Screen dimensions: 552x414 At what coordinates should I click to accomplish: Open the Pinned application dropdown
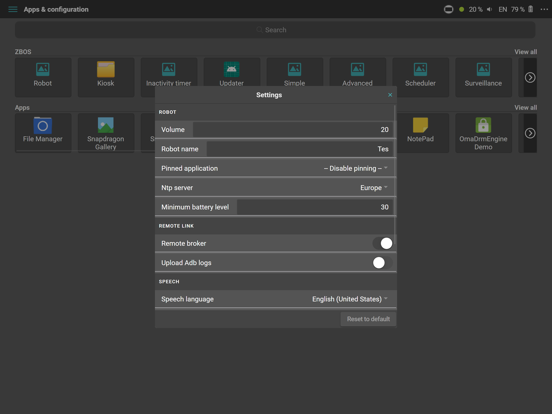click(356, 168)
